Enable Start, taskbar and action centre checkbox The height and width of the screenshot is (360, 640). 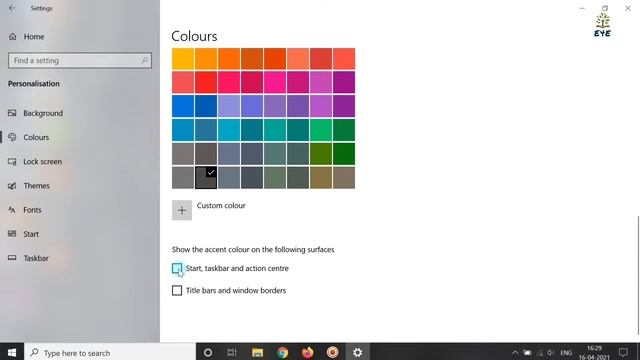tap(177, 268)
